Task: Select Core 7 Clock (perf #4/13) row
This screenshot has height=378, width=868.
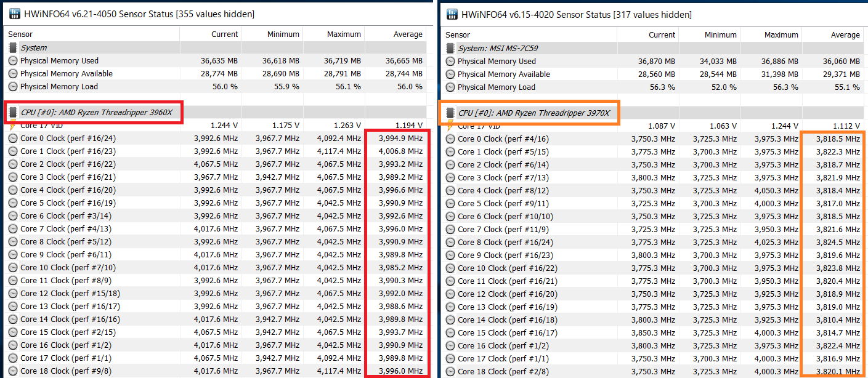Action: click(x=215, y=228)
